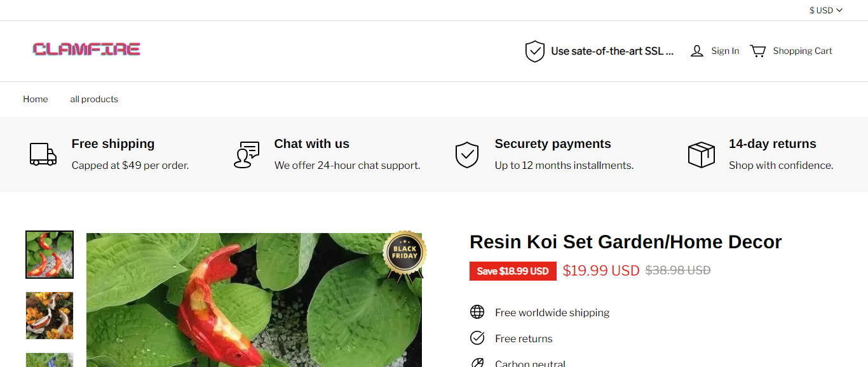This screenshot has height=367, width=868.
Task: Click the Sign In person icon
Action: coord(697,51)
